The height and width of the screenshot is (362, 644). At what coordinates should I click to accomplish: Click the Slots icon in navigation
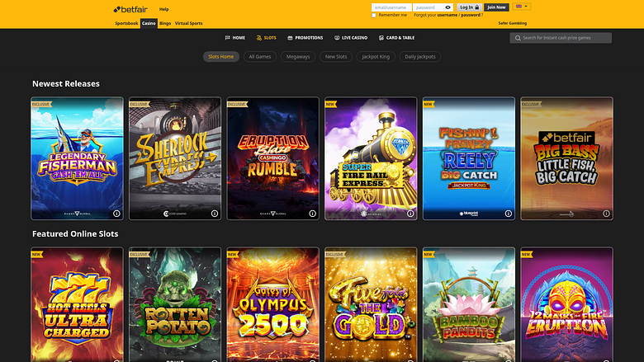point(258,38)
